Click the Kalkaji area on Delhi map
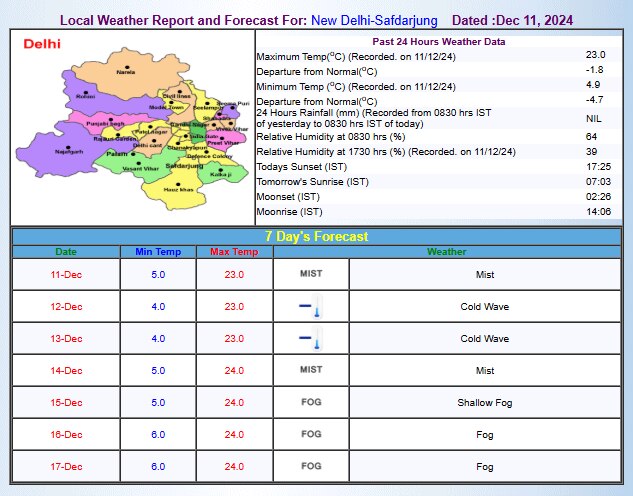Viewport: 633px width, 496px height. point(222,174)
